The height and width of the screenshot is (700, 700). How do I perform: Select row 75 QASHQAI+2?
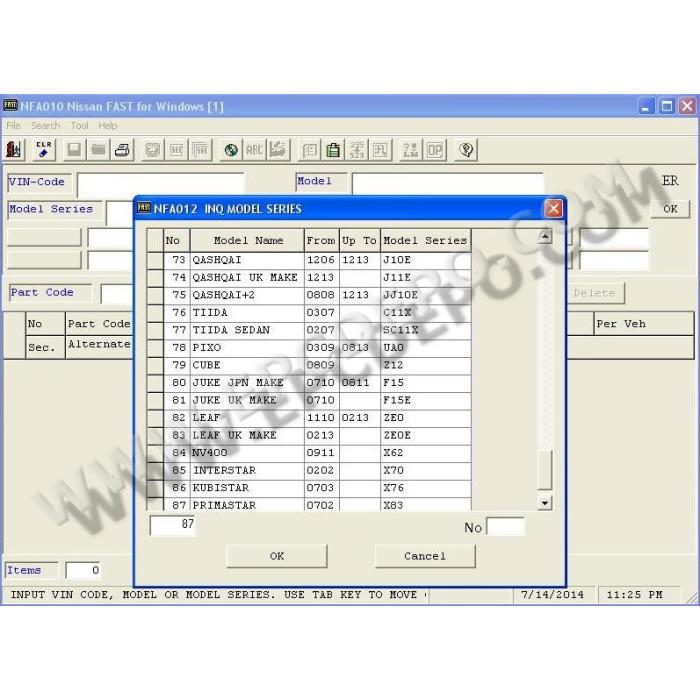click(309, 295)
